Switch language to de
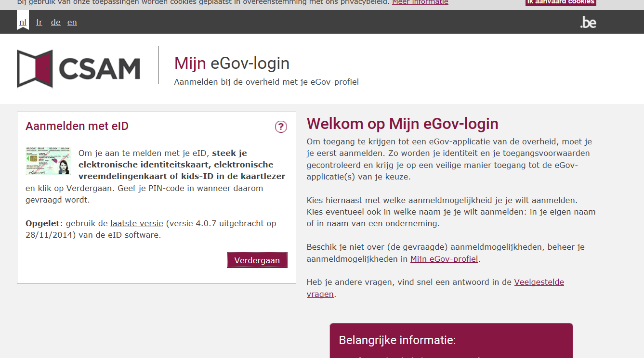644x358 pixels. point(56,22)
